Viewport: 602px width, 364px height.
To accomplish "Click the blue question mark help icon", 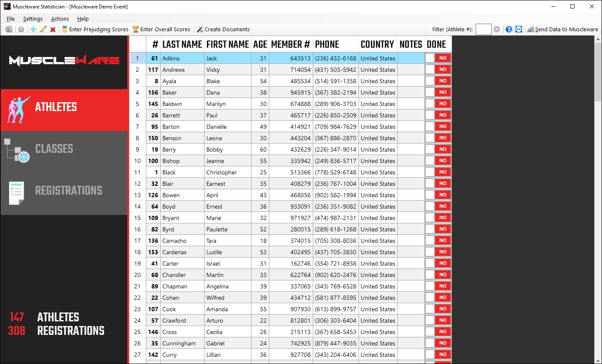I will 509,30.
